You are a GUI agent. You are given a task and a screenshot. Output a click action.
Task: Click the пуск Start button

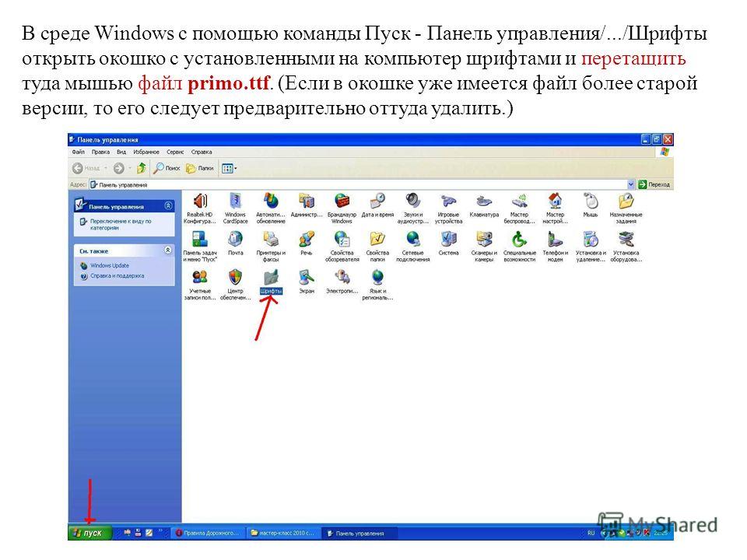pos(90,533)
